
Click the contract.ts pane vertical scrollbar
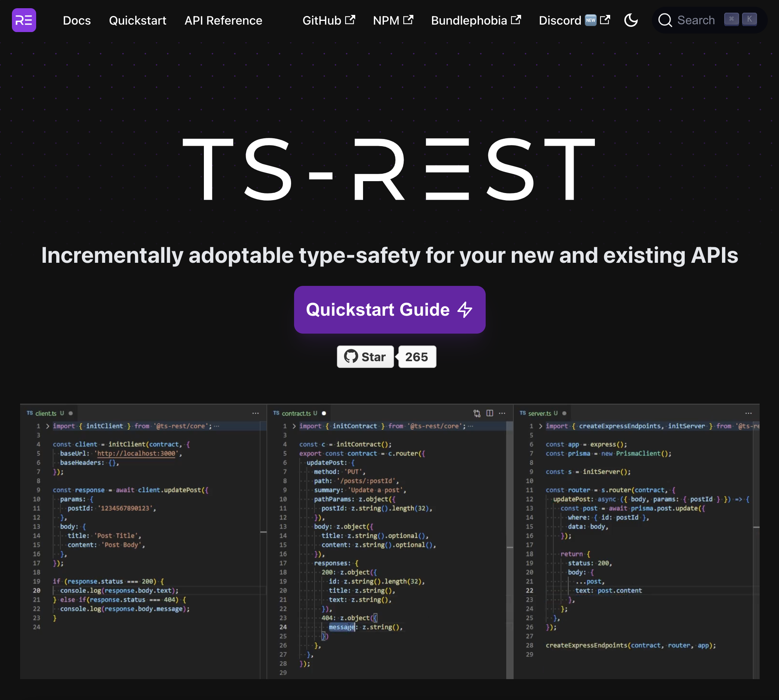click(x=510, y=550)
